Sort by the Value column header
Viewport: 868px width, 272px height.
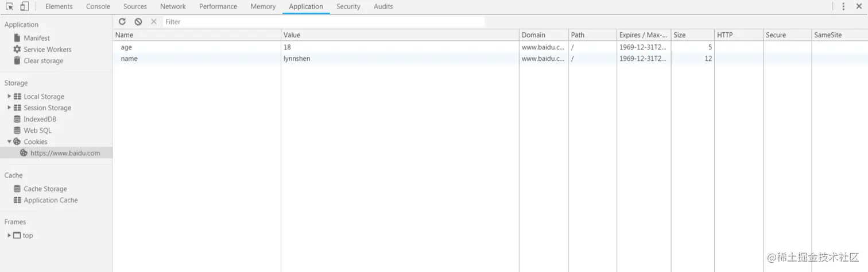pos(400,35)
